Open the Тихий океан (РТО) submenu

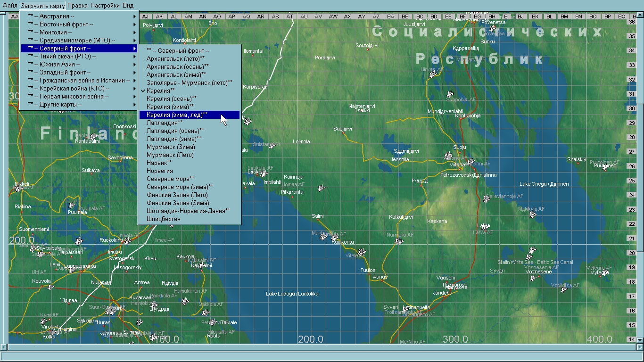coord(80,57)
